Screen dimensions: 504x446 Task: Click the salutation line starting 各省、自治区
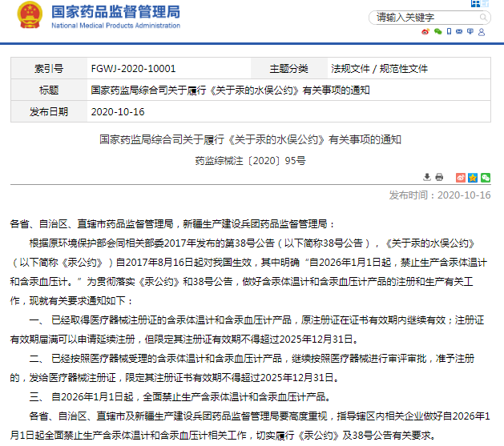tap(172, 224)
